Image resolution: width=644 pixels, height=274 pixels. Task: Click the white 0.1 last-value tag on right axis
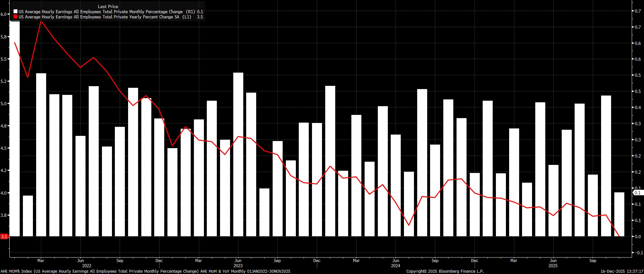point(638,193)
